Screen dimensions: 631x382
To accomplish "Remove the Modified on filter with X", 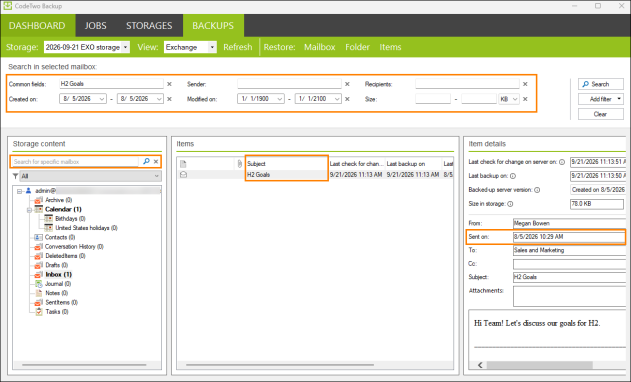I will pos(347,99).
